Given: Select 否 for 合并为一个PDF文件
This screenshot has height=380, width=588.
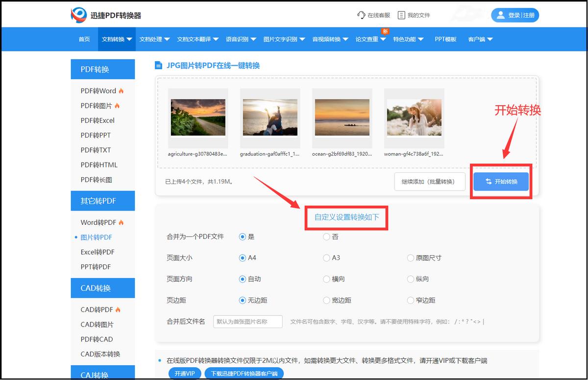Looking at the screenshot, I should [326, 237].
